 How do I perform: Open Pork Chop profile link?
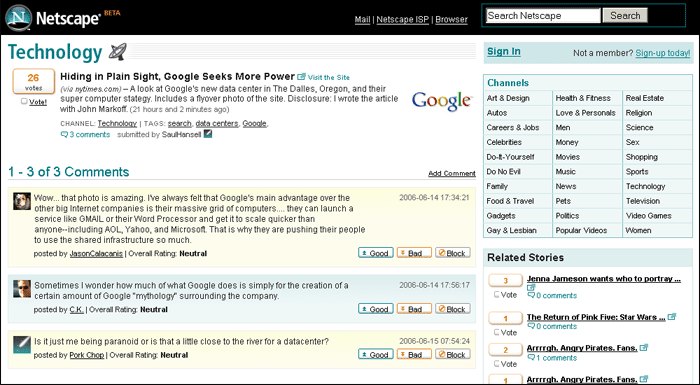tap(87, 355)
